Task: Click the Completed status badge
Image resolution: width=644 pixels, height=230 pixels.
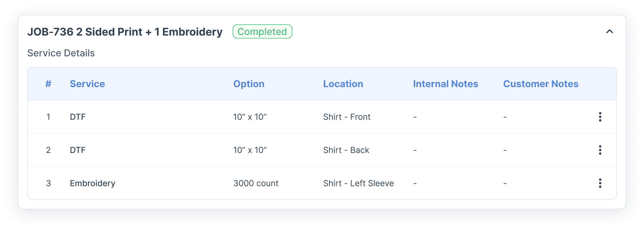Action: click(262, 31)
